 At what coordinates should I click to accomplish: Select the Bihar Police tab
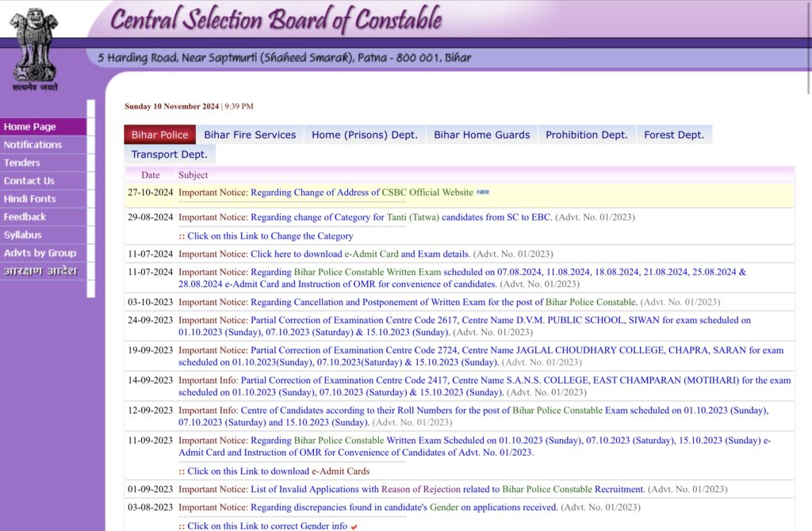tap(159, 135)
